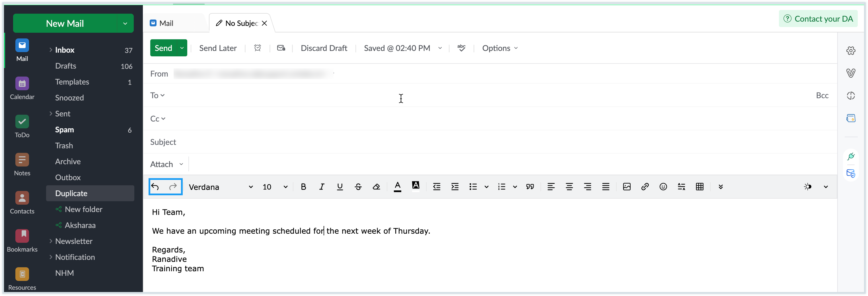Open the Verdana font family dropdown
The image size is (868, 296).
coord(220,187)
